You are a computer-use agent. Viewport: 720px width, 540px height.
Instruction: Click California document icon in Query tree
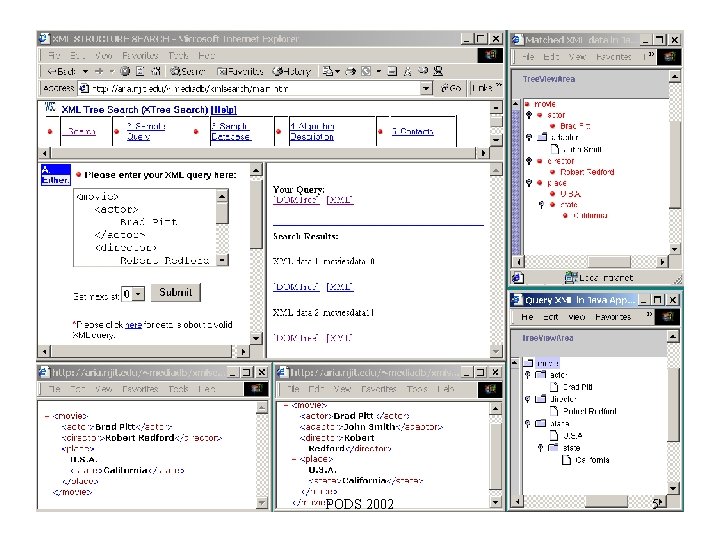tap(567, 460)
